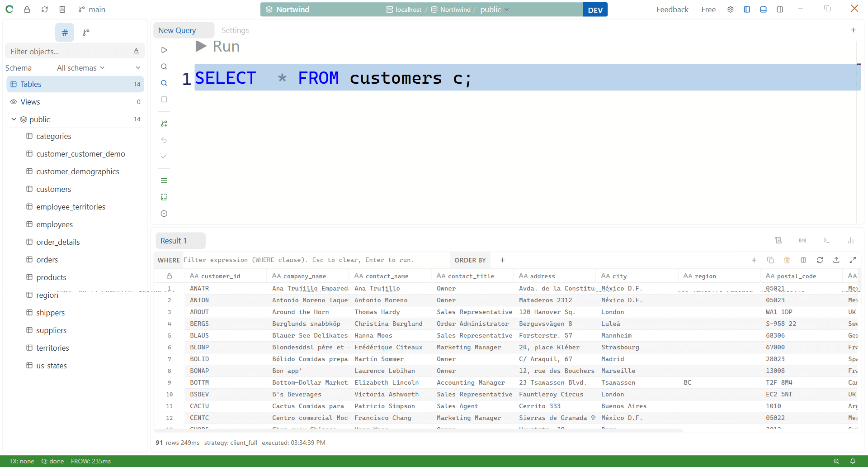Image resolution: width=868 pixels, height=467 pixels.
Task: Switch to the Settings tab
Action: click(235, 30)
